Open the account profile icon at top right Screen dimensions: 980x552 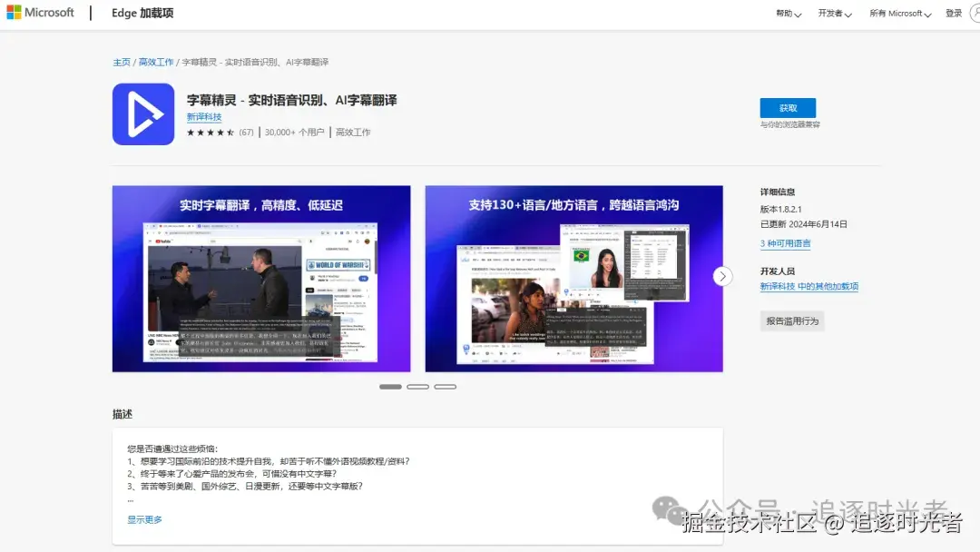click(975, 13)
